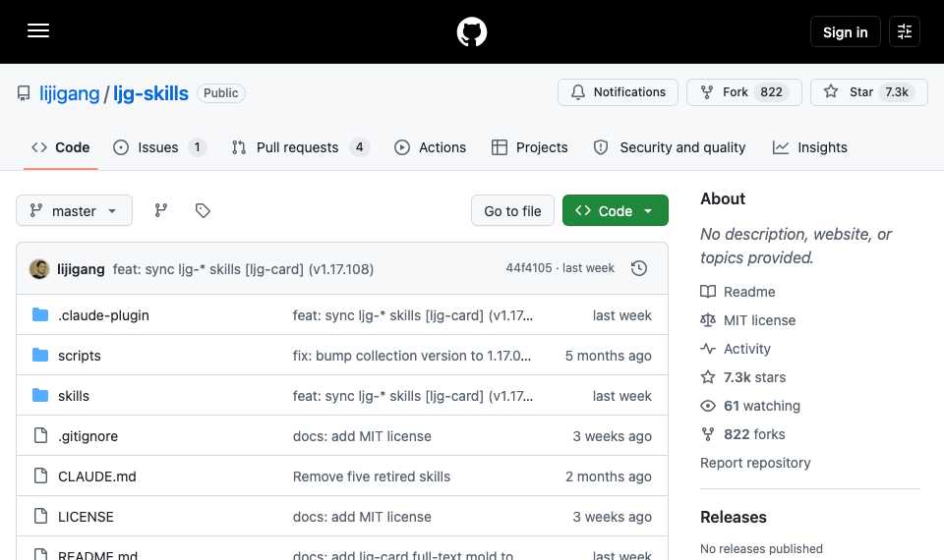Viewport: 944px width, 560px height.
Task: Click the .gitignore file icon
Action: [x=40, y=435]
